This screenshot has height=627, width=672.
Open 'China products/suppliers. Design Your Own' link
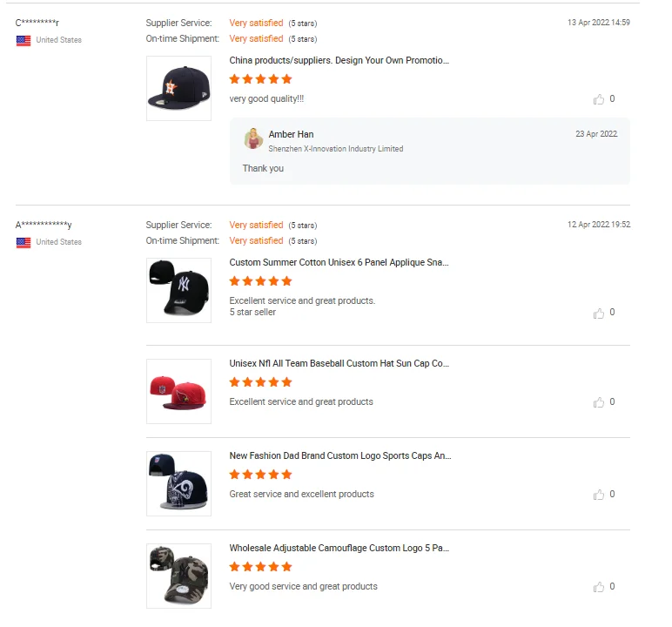(339, 61)
